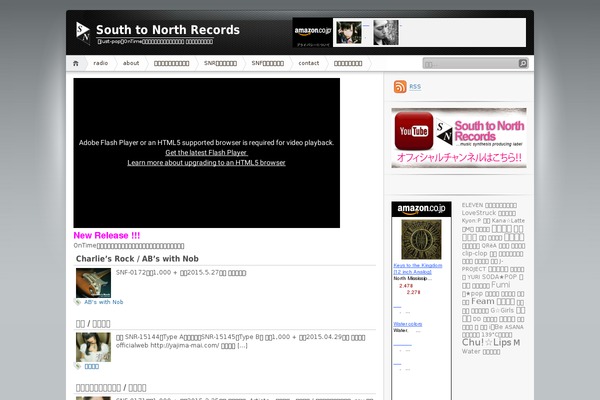Click the Feam tag in tag cloud
This screenshot has height=400, width=600.
pos(483,302)
